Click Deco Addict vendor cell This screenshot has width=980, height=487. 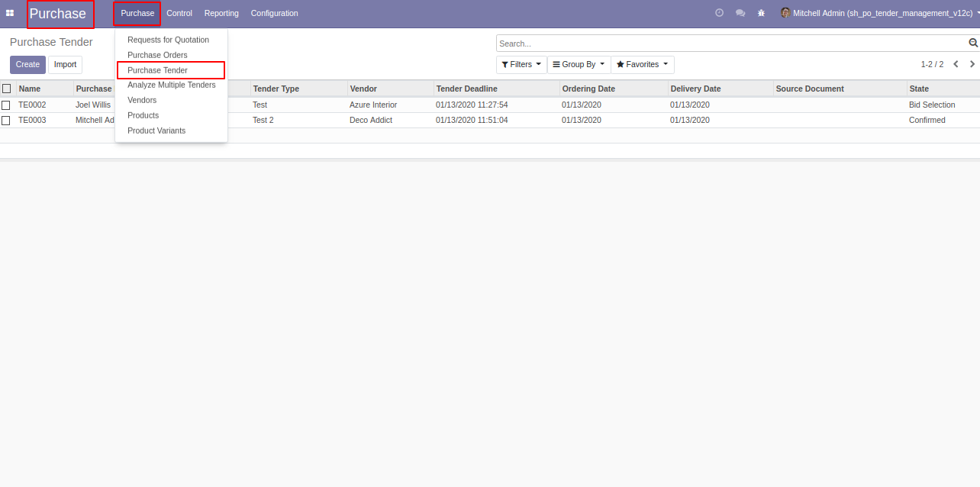pyautogui.click(x=371, y=120)
